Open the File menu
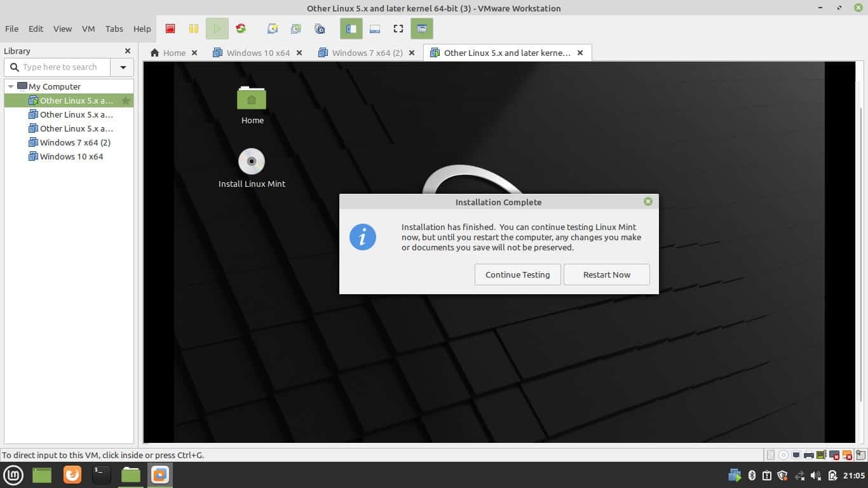 [x=11, y=29]
